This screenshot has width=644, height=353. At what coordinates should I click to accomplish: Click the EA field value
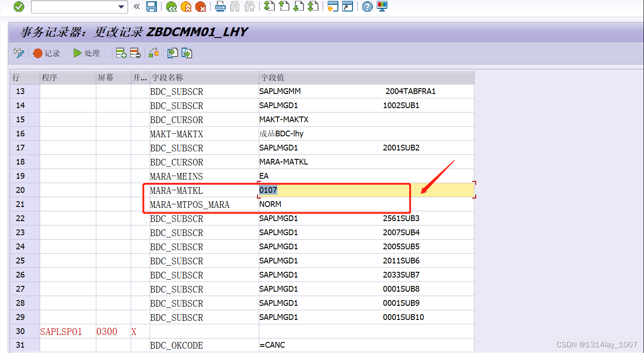pos(264,176)
